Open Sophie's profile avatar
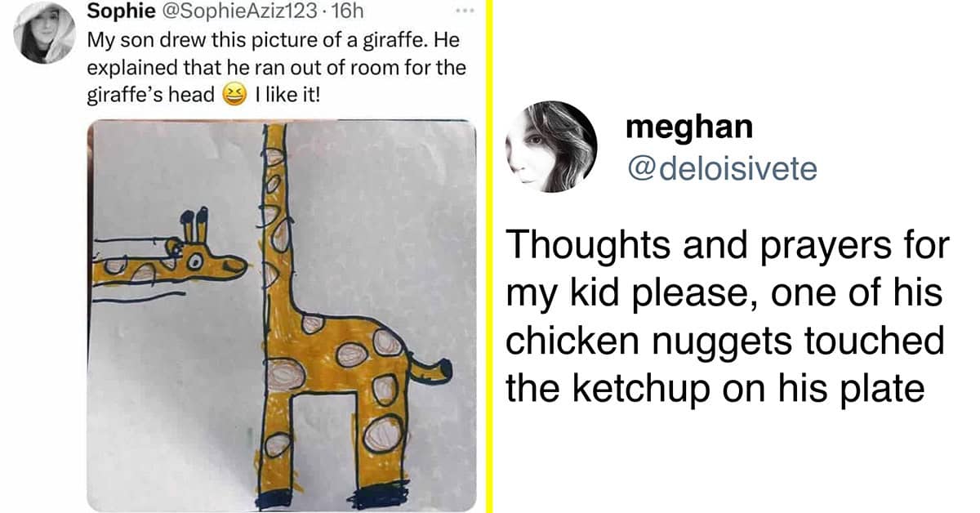The image size is (980, 513). [x=47, y=33]
